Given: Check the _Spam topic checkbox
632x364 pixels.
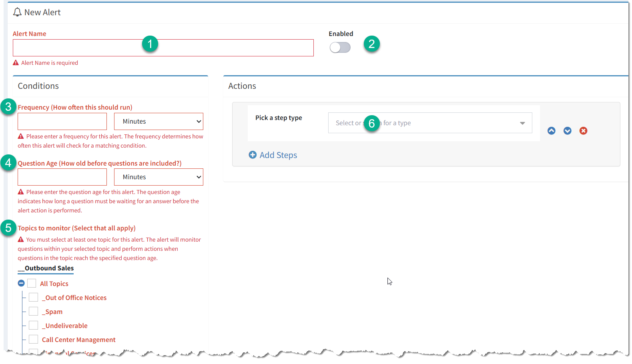Looking at the screenshot, I should pos(33,312).
